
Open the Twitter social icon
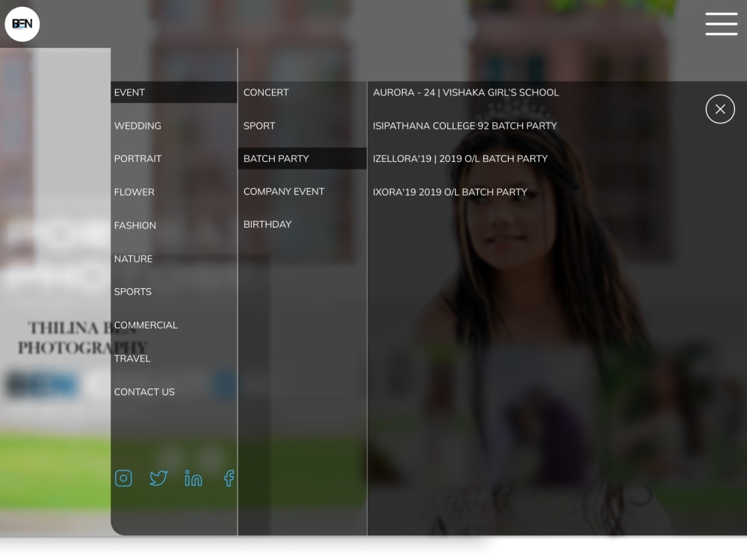click(x=158, y=478)
